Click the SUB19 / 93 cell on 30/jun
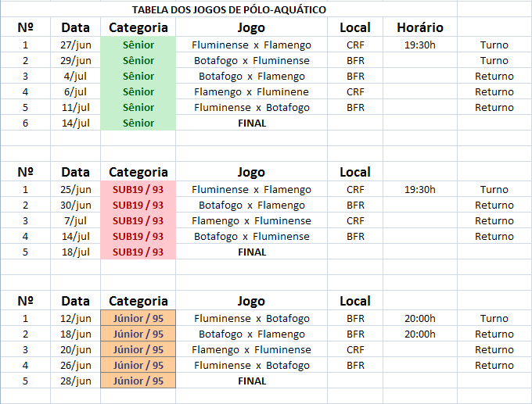The image size is (532, 404). 138,205
